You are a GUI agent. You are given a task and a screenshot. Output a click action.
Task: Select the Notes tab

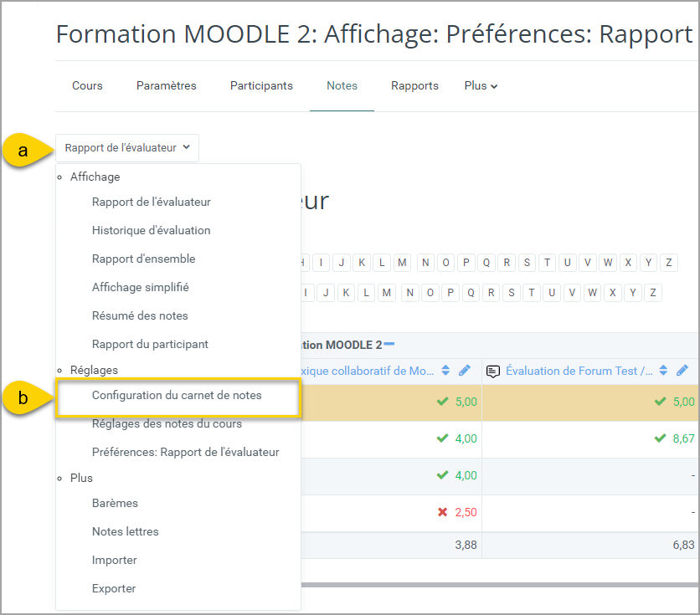pos(342,85)
